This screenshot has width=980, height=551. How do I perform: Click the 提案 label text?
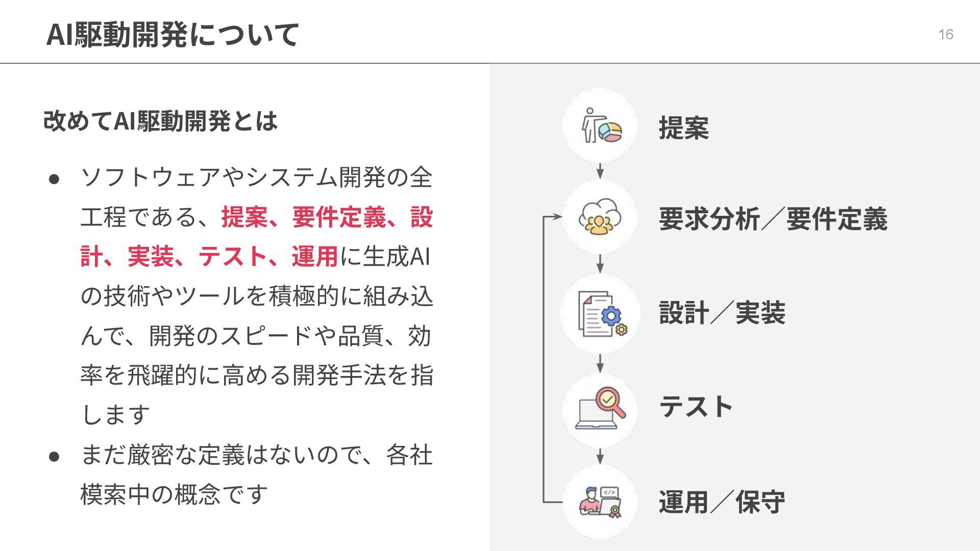[x=683, y=128]
